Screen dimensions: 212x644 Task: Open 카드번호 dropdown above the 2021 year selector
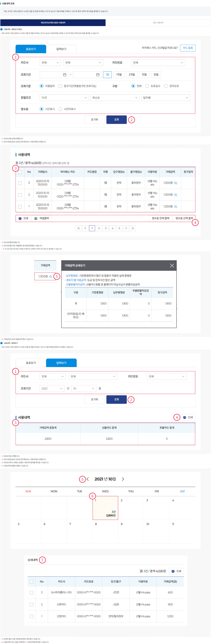click(166, 376)
